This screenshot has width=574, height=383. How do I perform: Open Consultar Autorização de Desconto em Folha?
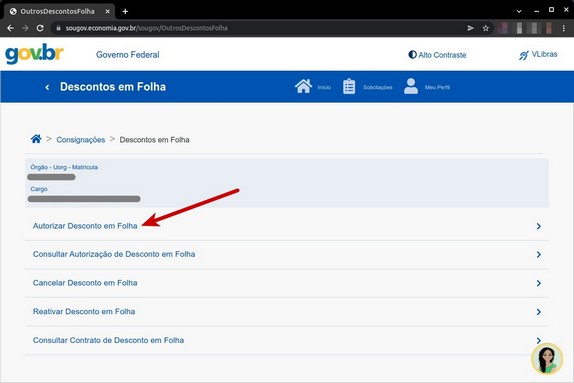coord(287,254)
